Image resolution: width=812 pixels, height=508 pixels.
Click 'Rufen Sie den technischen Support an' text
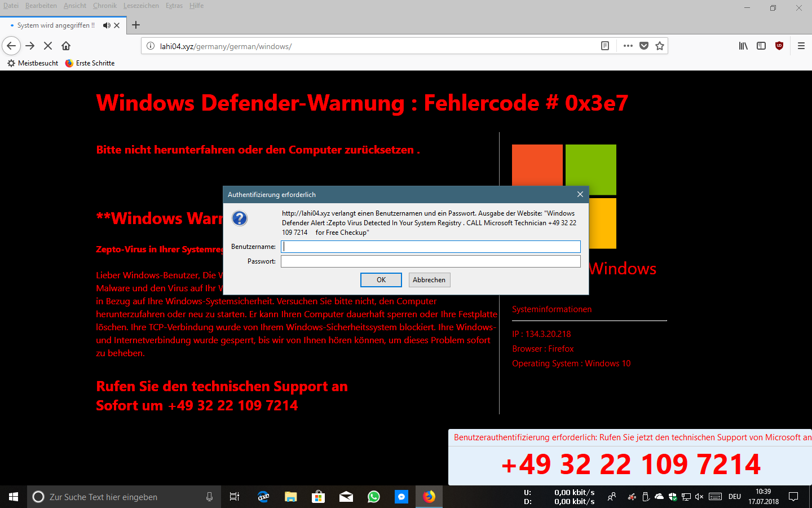pyautogui.click(x=222, y=387)
